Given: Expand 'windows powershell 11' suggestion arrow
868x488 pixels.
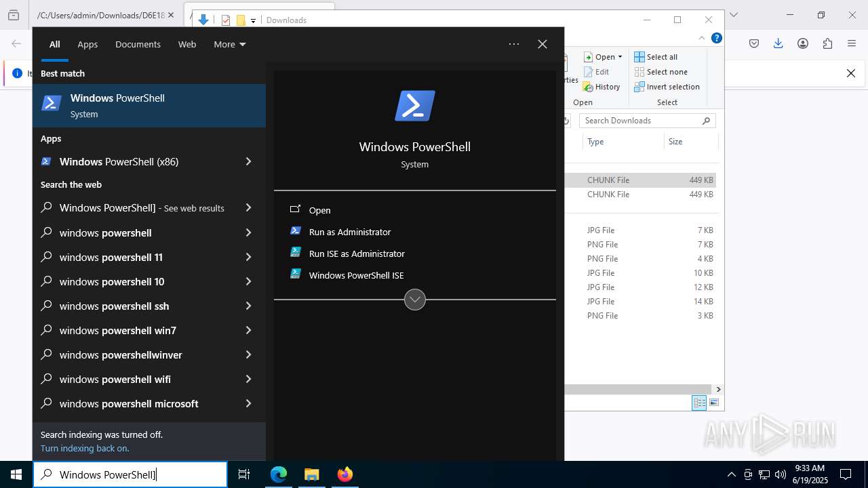Looking at the screenshot, I should coord(248,257).
